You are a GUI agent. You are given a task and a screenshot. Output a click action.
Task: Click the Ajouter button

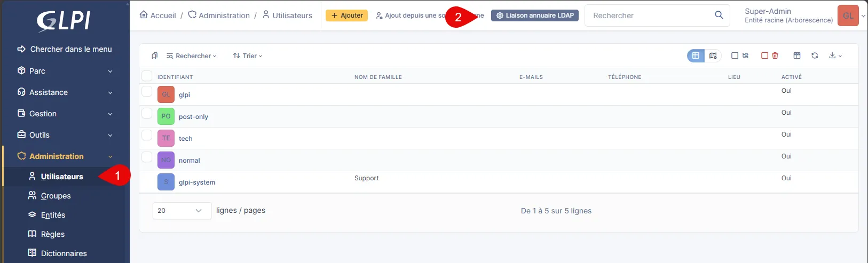346,15
